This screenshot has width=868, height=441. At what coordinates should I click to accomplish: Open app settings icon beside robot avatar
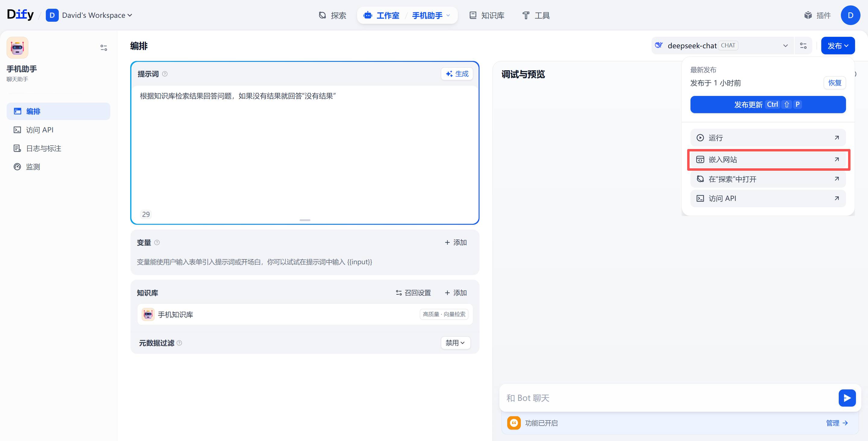[103, 48]
